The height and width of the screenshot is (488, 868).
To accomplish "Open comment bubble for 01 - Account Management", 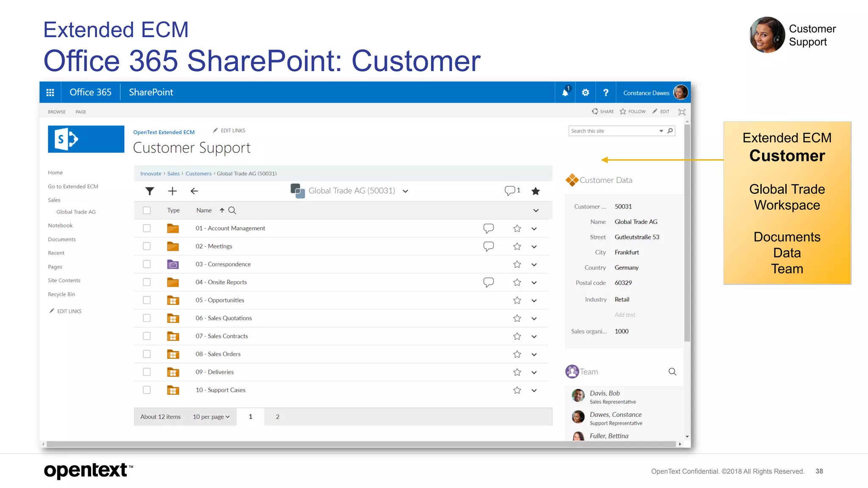I will 488,228.
